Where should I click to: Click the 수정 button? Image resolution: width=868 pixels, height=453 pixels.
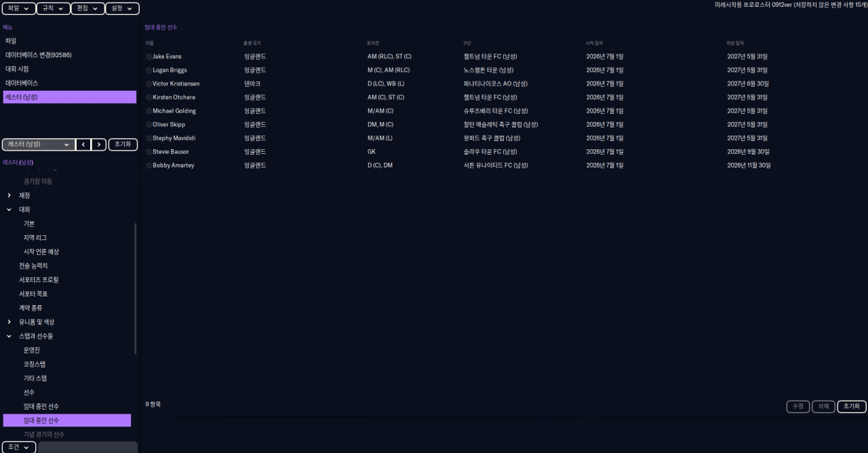tap(798, 407)
